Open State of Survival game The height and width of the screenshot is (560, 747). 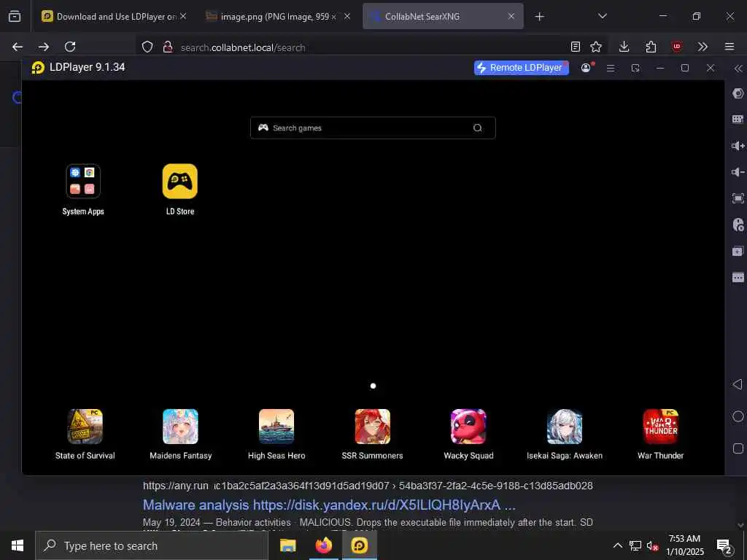pos(85,427)
